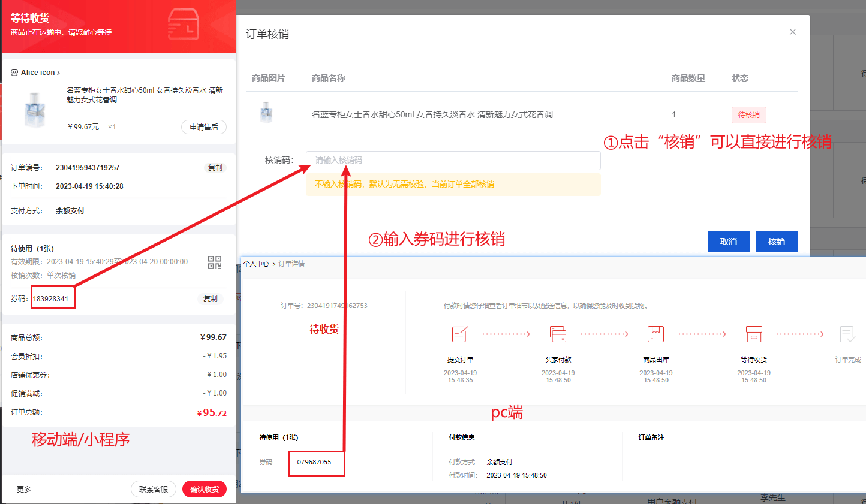Click the yellow verification hint notice
Screen dimensions: 866x504
[x=453, y=185]
